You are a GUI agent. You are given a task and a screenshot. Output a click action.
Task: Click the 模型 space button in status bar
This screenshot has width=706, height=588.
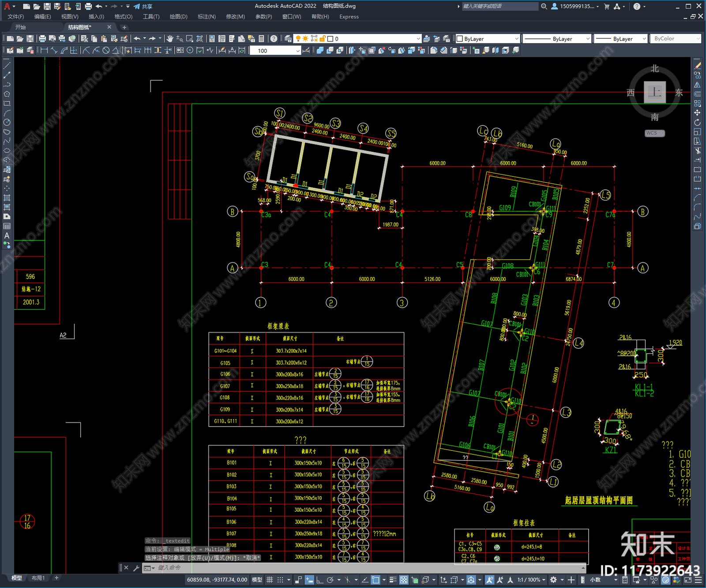pyautogui.click(x=257, y=580)
